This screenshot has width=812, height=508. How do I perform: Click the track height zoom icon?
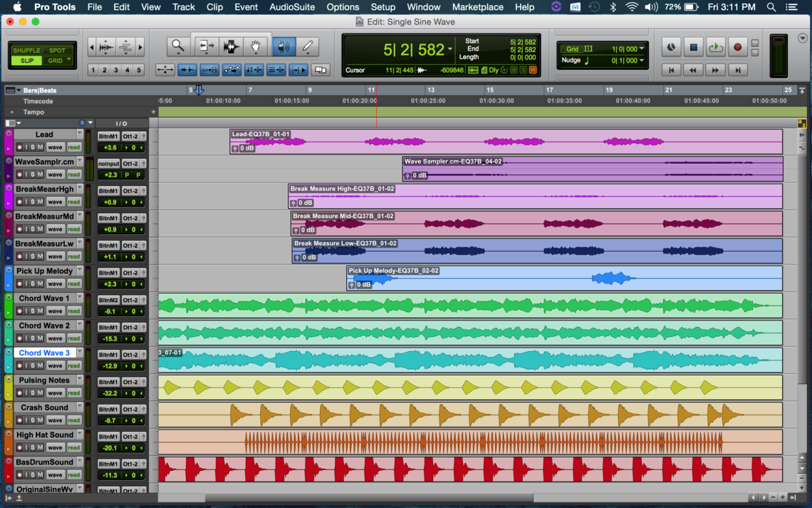pyautogui.click(x=125, y=47)
